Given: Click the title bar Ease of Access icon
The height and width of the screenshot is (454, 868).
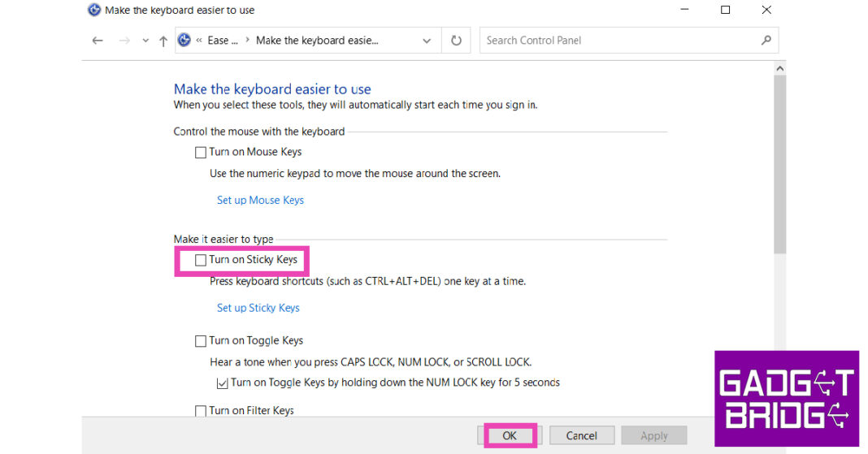Looking at the screenshot, I should click(x=94, y=10).
